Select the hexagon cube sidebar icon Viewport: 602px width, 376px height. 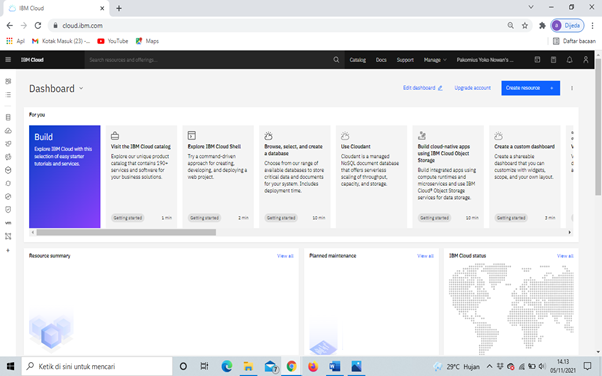point(8,170)
